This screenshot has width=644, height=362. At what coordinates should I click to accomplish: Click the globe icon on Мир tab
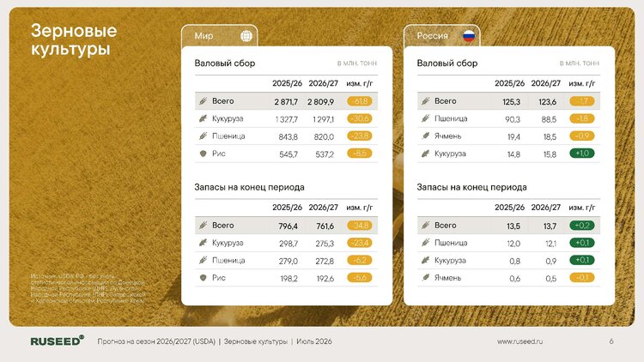point(246,36)
